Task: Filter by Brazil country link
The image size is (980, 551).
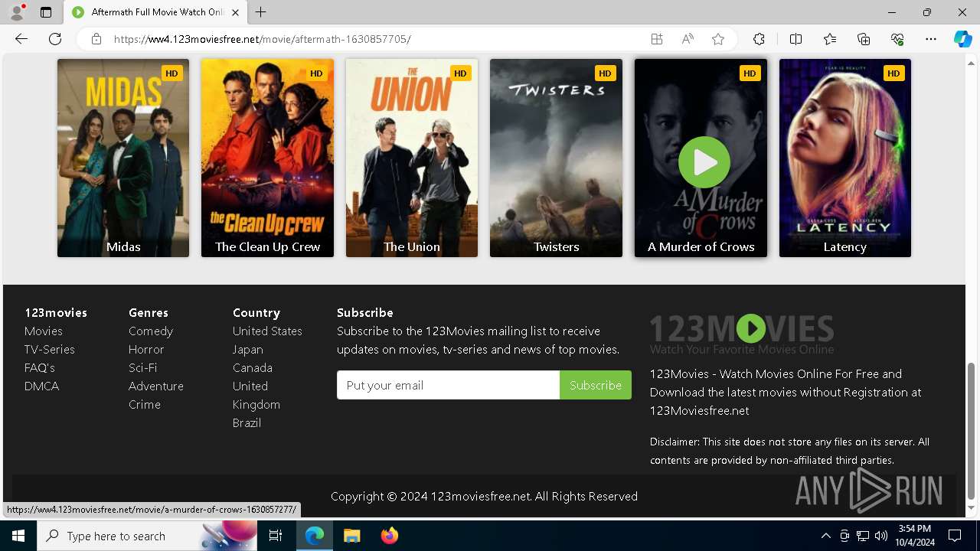Action: tap(247, 423)
